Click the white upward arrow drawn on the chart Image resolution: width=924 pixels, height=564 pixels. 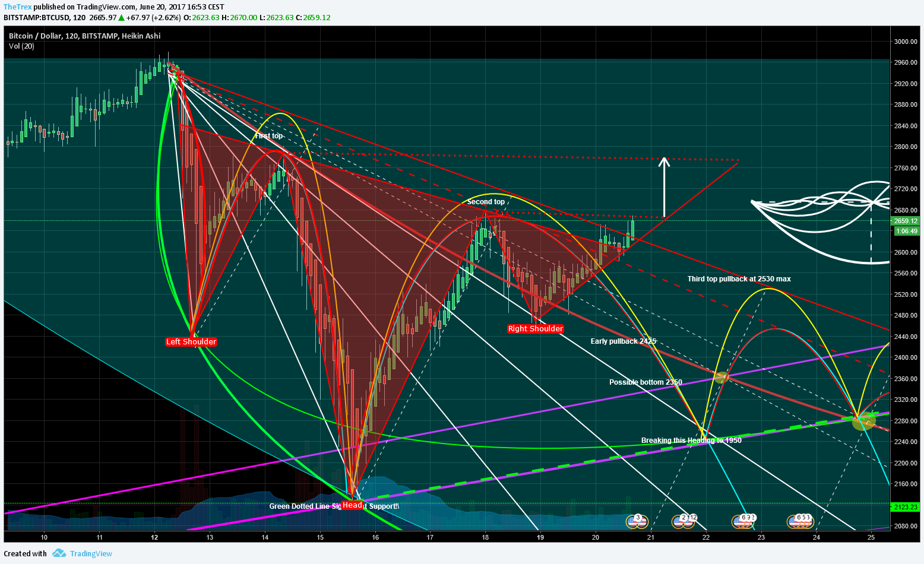tap(664, 187)
